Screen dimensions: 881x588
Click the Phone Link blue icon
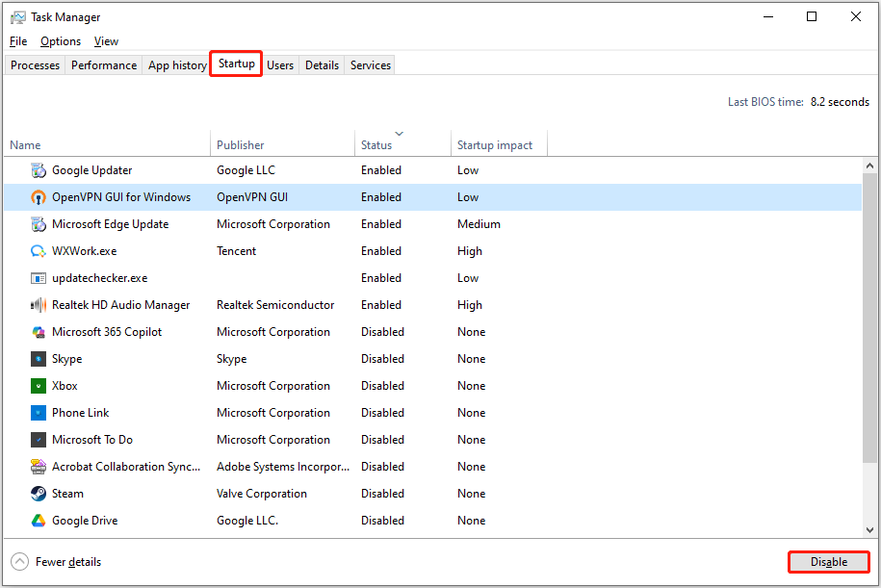click(x=39, y=413)
